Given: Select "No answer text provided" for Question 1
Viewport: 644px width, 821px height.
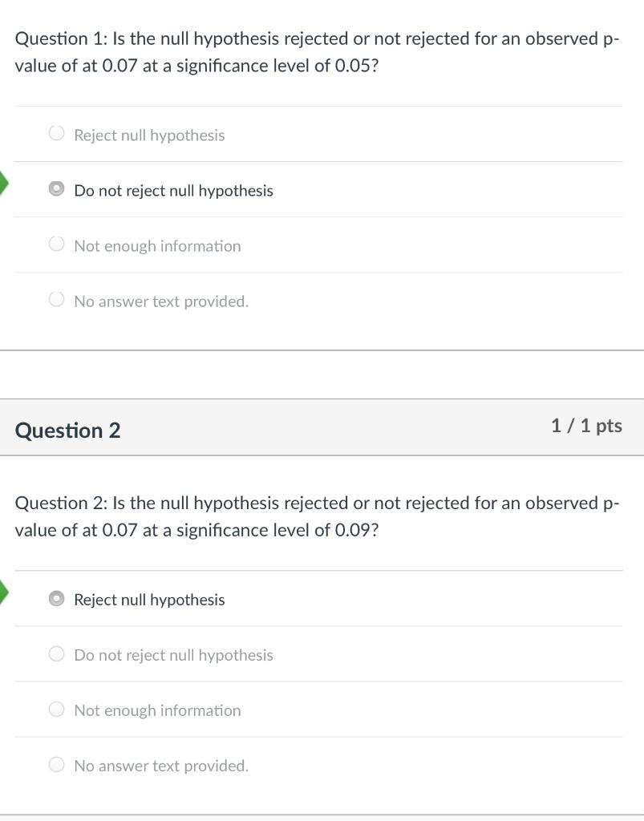Looking at the screenshot, I should pyautogui.click(x=161, y=301).
